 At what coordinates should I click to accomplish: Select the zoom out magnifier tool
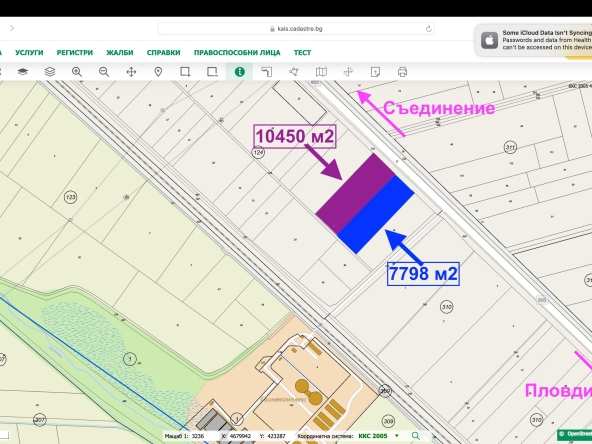tap(104, 72)
